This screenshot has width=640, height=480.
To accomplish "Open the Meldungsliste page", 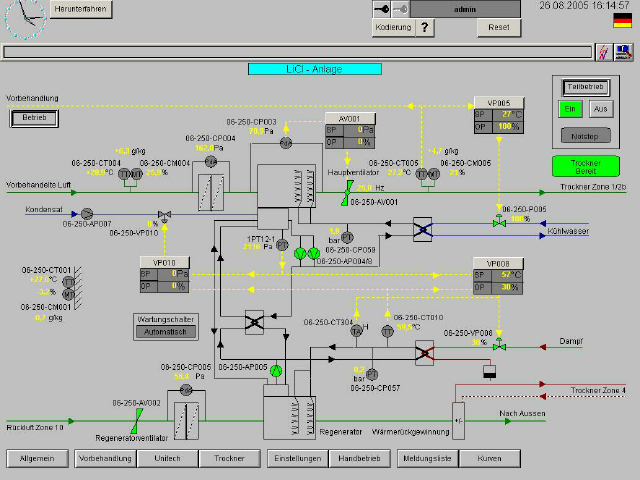I will 427,458.
